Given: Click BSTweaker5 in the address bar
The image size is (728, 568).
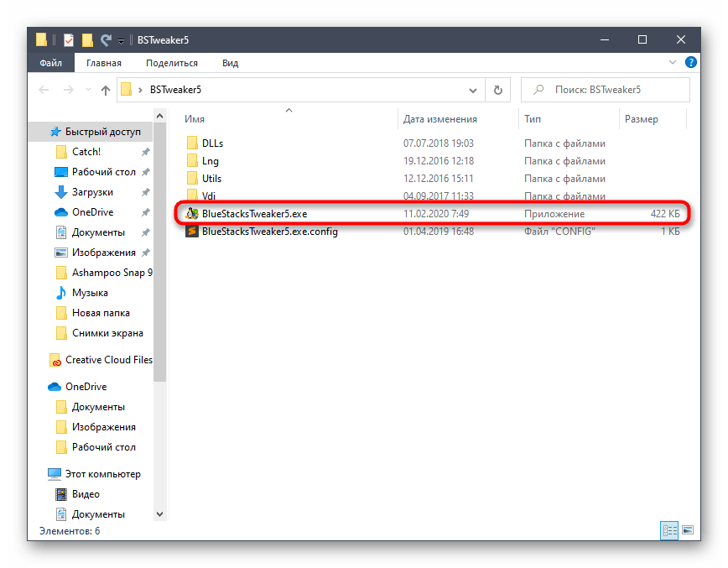Looking at the screenshot, I should click(175, 90).
